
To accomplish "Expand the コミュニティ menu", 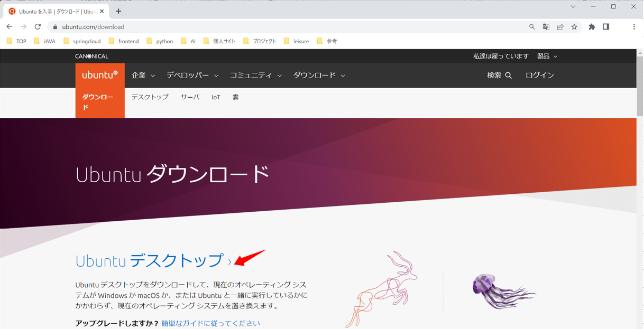I will [256, 76].
